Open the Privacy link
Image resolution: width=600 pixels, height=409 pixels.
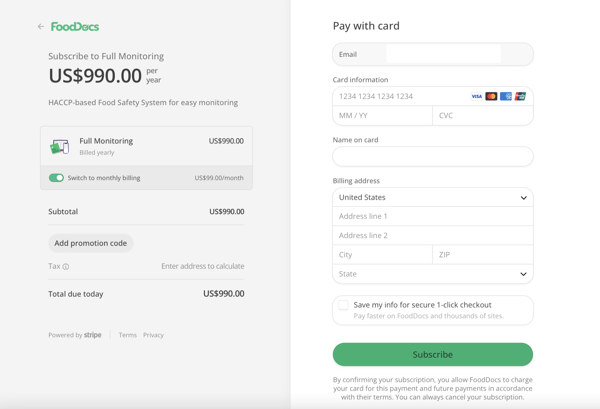tap(153, 335)
